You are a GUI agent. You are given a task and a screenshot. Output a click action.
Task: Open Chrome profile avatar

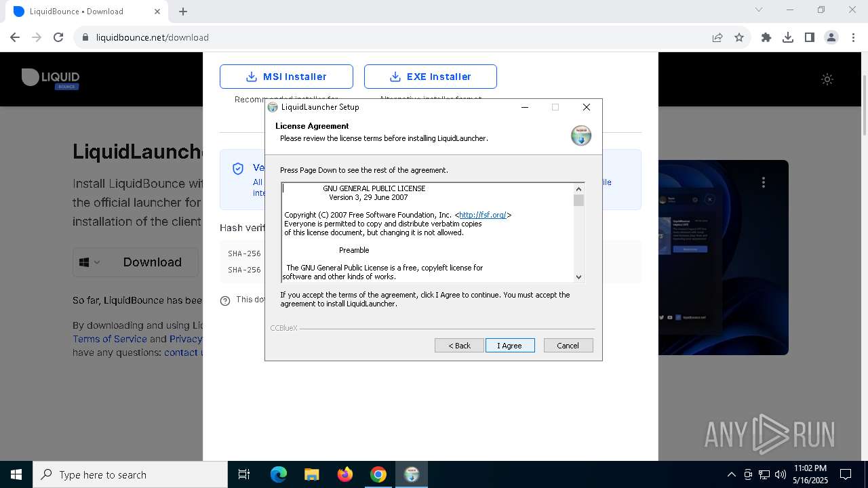[x=831, y=37]
